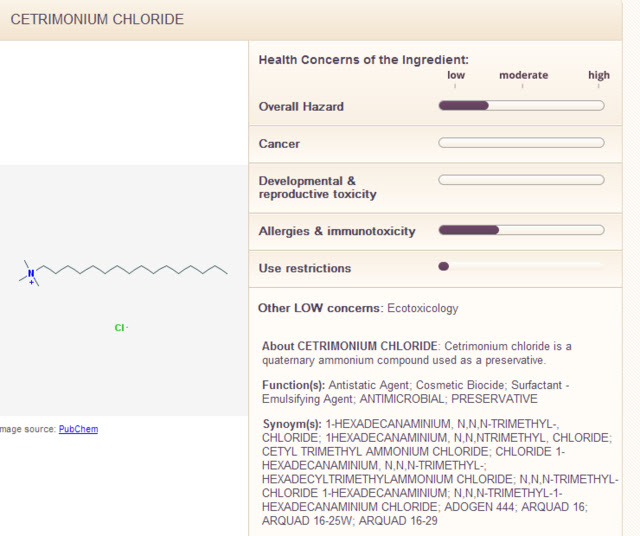Viewport: 640px width, 536px height.
Task: Open the PubChem image source link
Action: pos(78,429)
